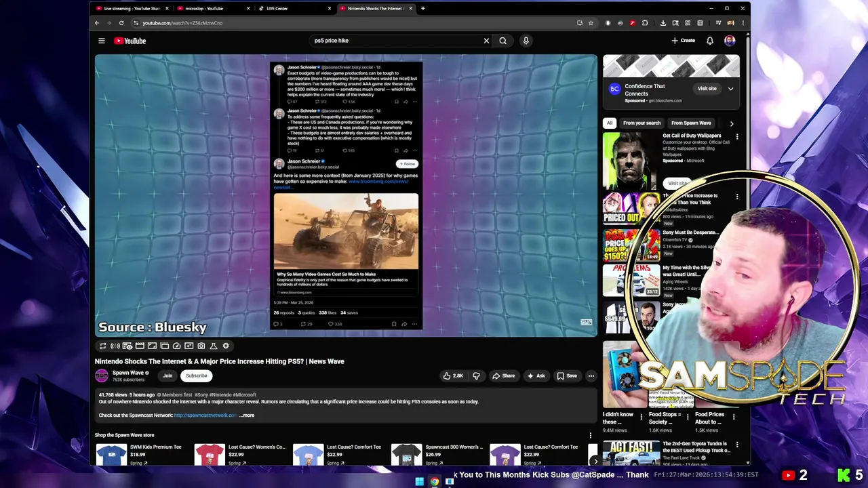Click the magnifier search button

(503, 41)
